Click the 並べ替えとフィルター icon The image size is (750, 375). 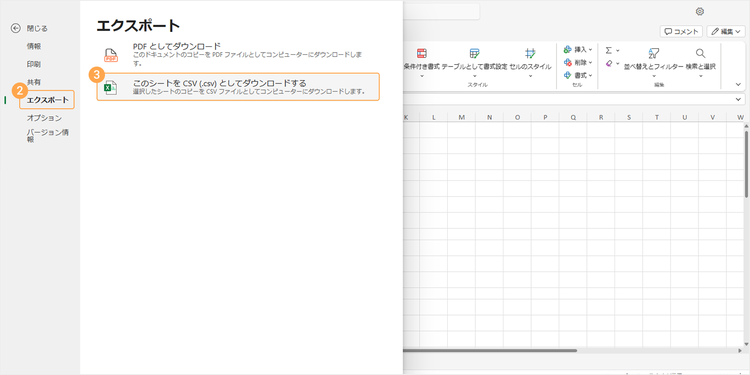point(653,53)
